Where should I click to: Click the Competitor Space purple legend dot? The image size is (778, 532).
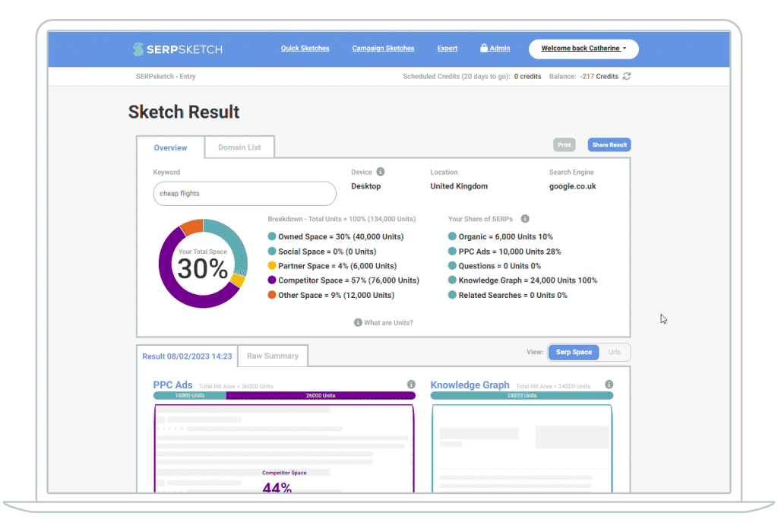[272, 280]
